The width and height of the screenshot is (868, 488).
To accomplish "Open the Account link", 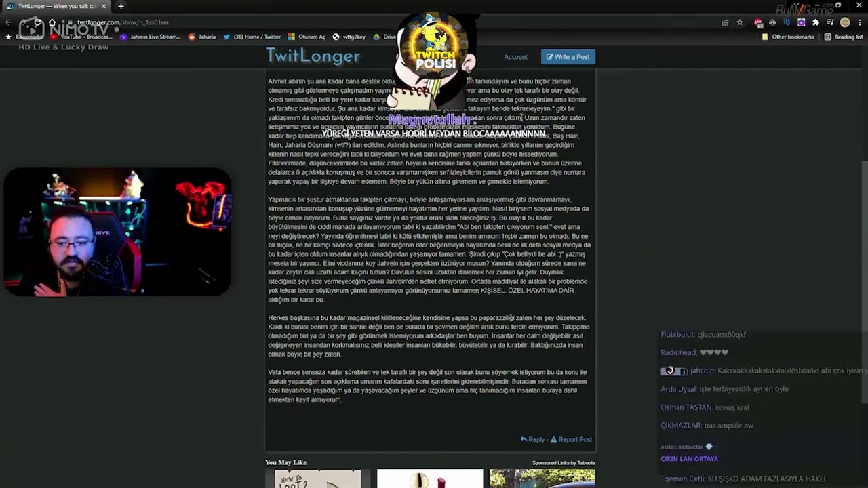I will coord(515,57).
